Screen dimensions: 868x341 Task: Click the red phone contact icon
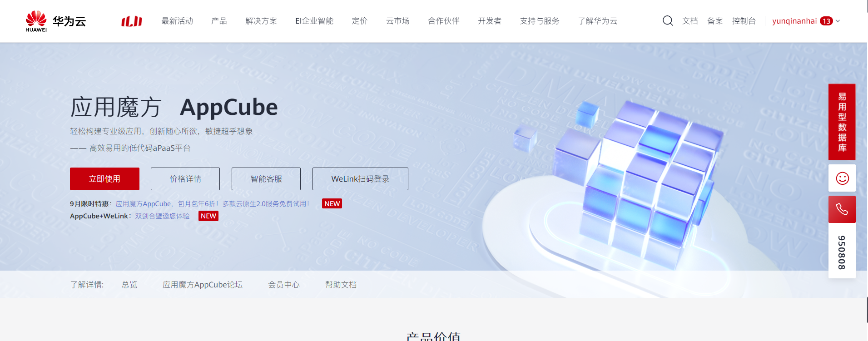[842, 209]
